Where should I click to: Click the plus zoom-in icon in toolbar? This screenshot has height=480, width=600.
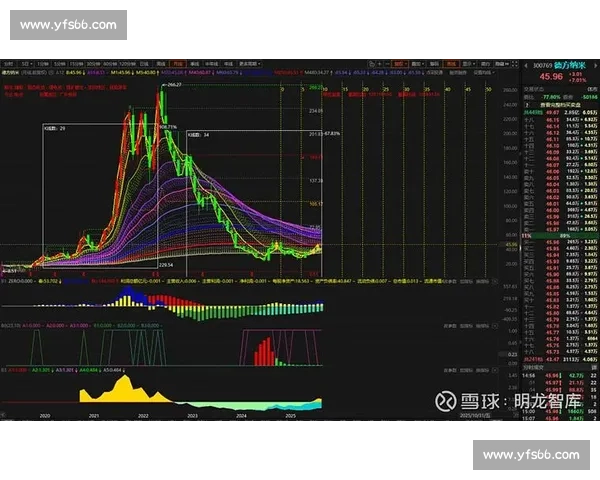pyautogui.click(x=380, y=64)
